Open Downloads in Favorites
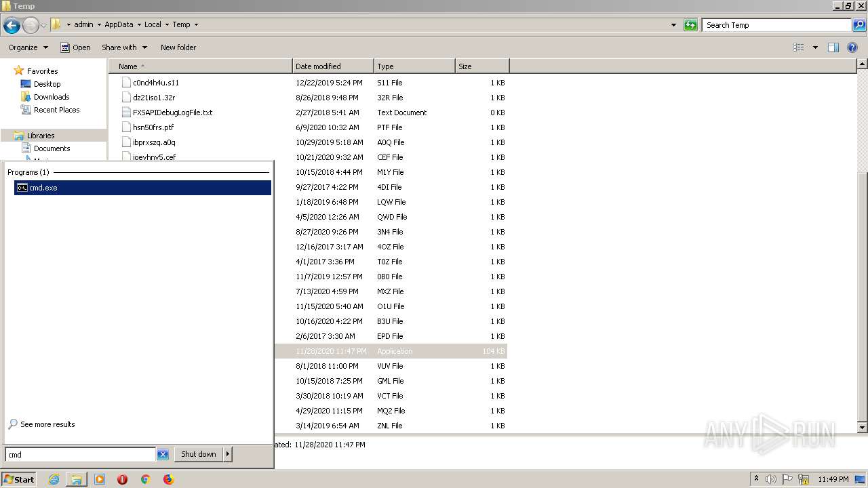This screenshot has height=488, width=868. (52, 97)
